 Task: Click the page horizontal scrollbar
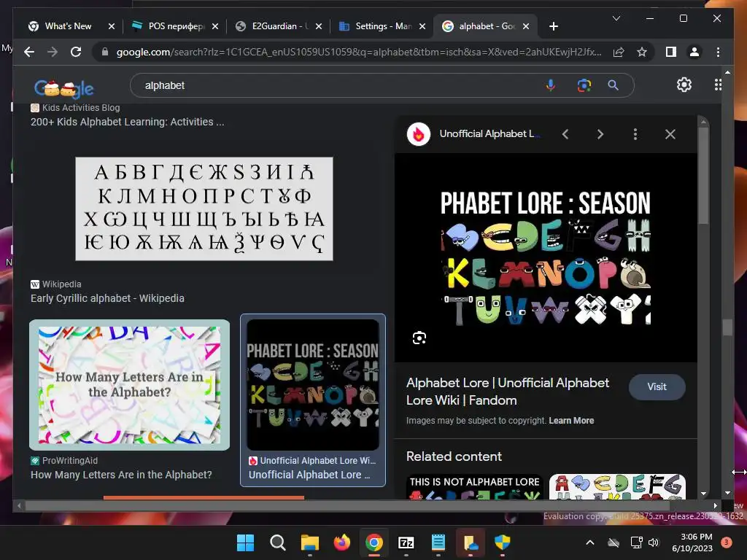tap(348, 506)
